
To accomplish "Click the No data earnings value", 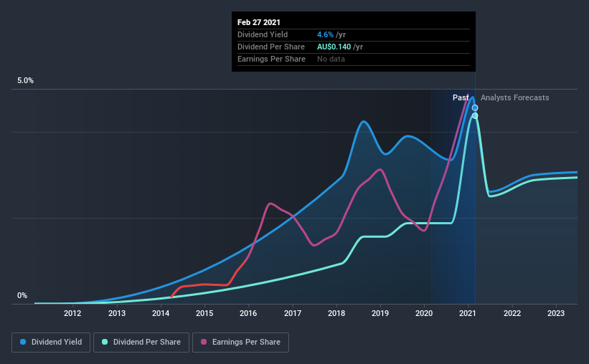I will [x=331, y=59].
